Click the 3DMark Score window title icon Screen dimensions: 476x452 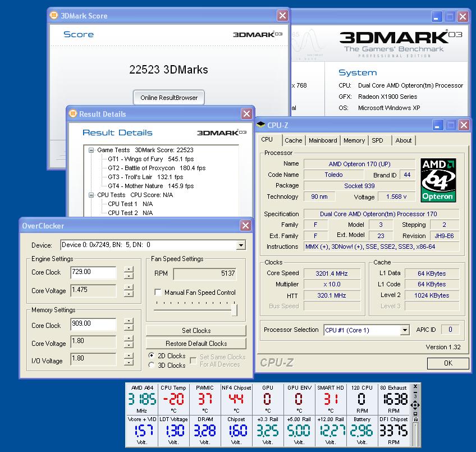[54, 15]
